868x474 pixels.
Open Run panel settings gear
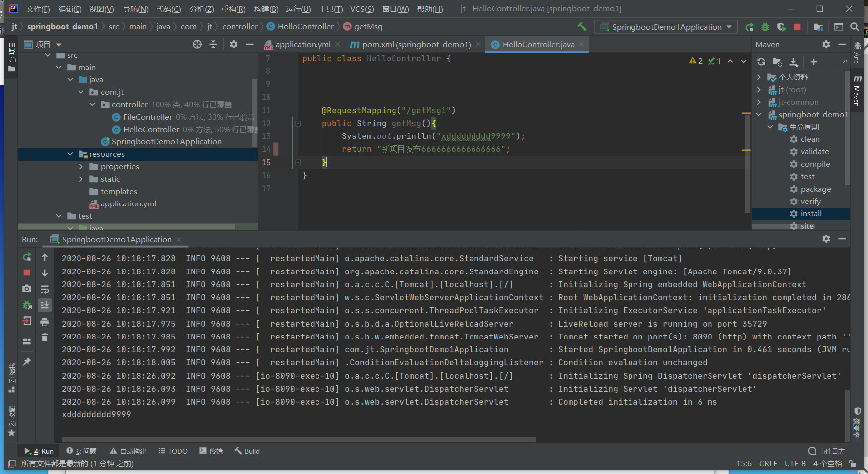[x=826, y=239]
